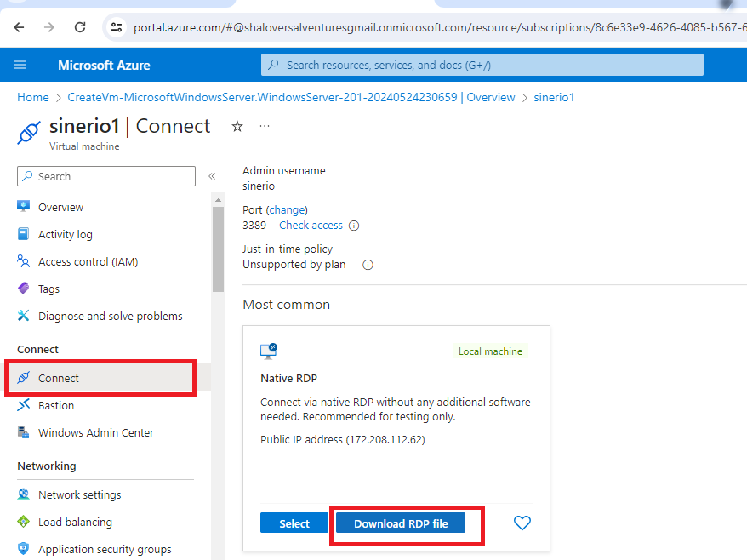Click the Most common heading
The image size is (747, 560).
(287, 305)
